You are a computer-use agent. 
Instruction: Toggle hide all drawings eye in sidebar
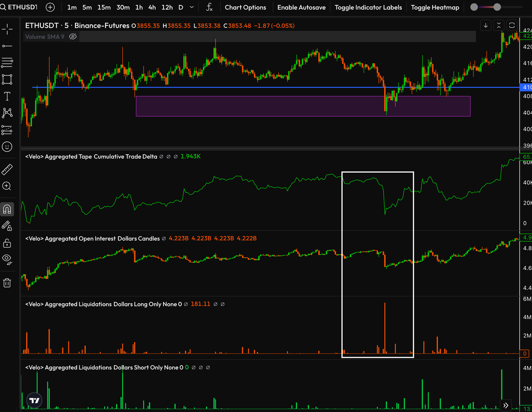pos(7,259)
